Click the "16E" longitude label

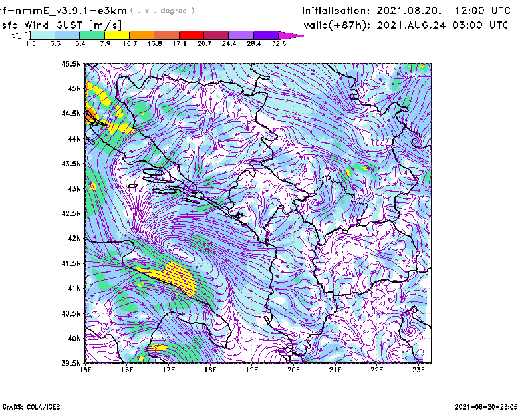click(127, 370)
